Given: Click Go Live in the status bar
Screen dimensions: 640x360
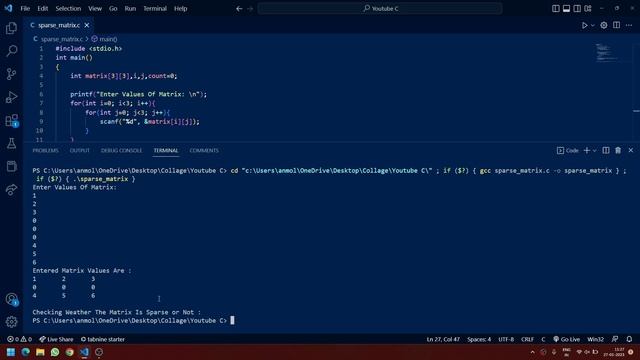Looking at the screenshot, I should (567, 339).
